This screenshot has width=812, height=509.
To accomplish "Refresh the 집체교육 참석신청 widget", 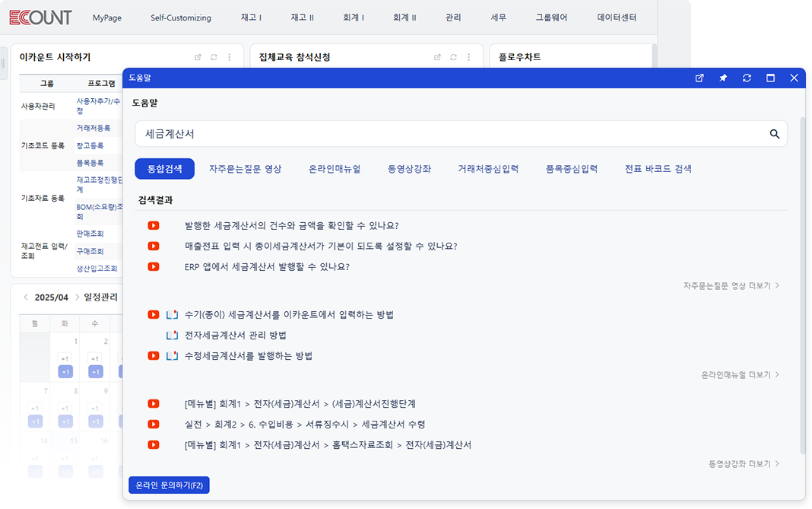I will pyautogui.click(x=453, y=57).
